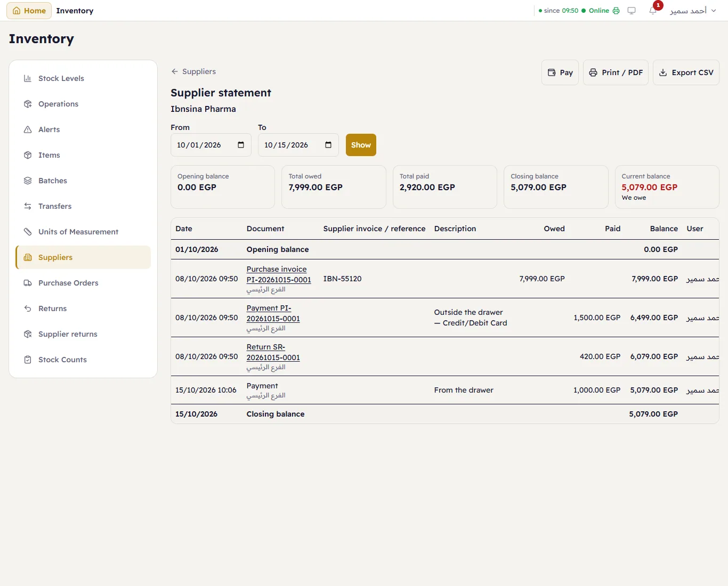Open Items in sidebar

point(83,155)
